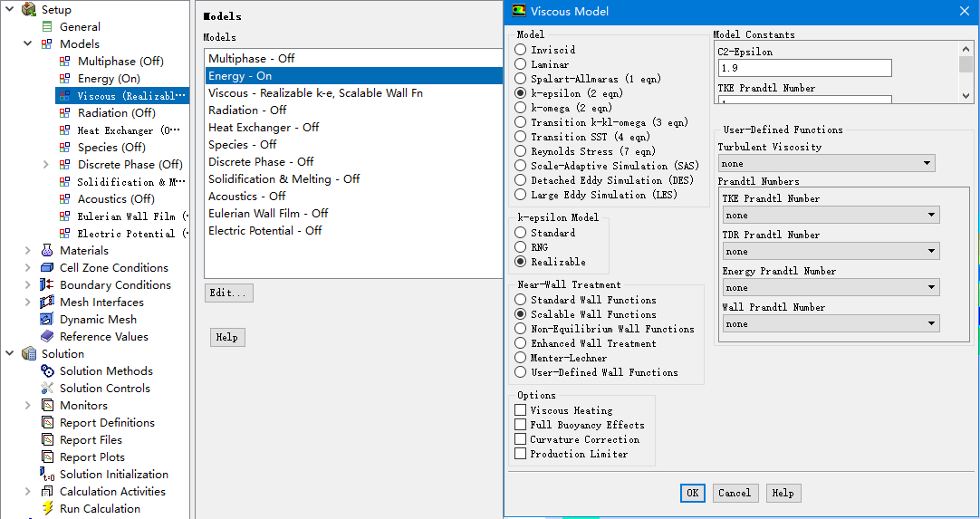Select Radiation - Off in Models list

pyautogui.click(x=247, y=111)
